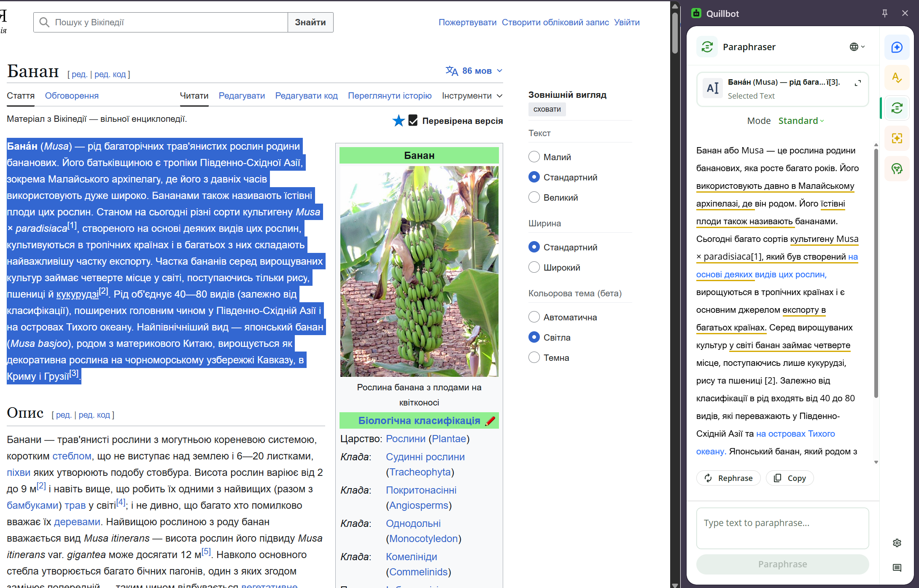The image size is (919, 588).
Task: Click the Біологічна класифікація header link
Action: pyautogui.click(x=419, y=421)
